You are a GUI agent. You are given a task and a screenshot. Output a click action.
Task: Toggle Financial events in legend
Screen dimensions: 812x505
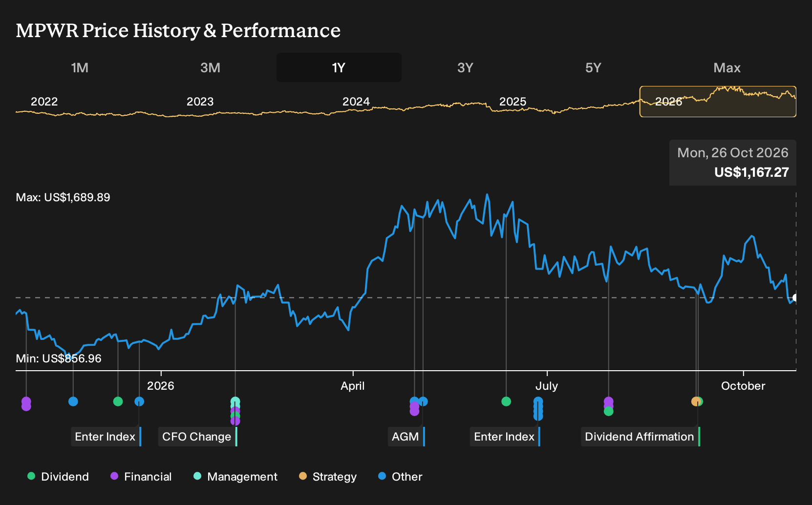(141, 477)
